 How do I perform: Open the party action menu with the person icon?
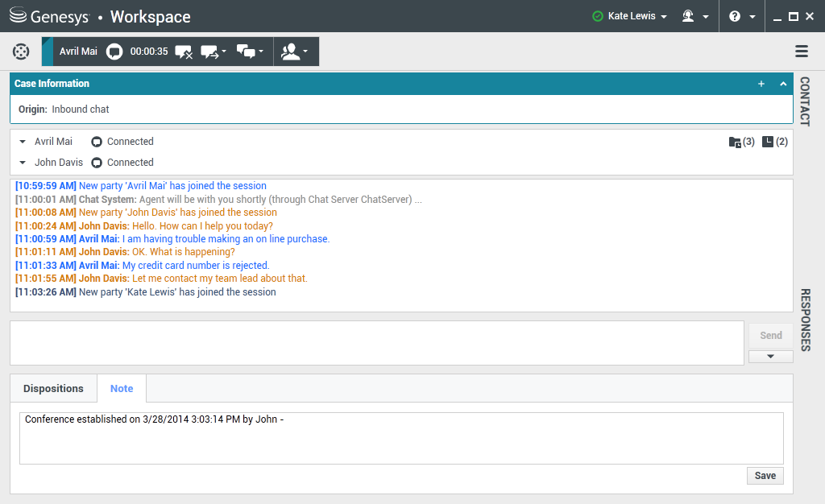[295, 52]
